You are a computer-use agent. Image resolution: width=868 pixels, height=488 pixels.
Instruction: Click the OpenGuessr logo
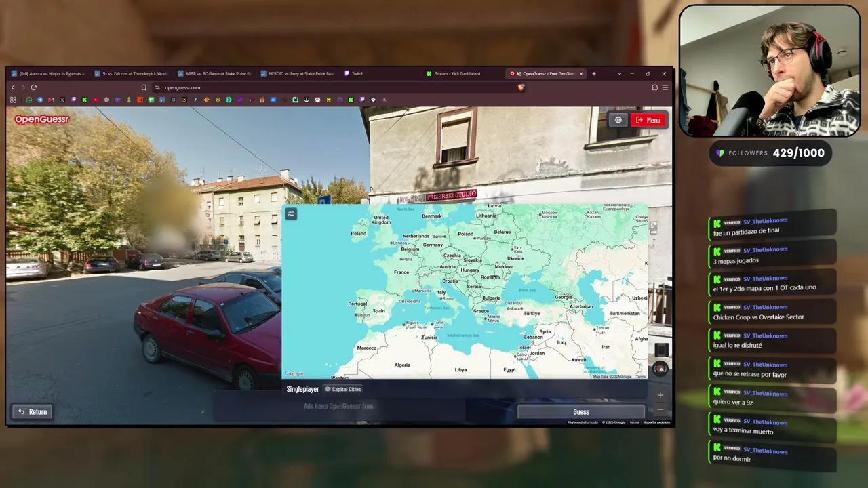coord(42,119)
